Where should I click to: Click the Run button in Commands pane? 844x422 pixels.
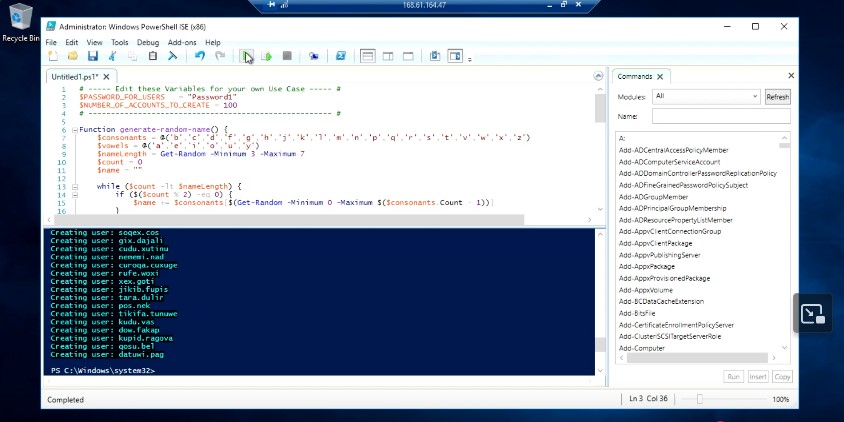(x=733, y=377)
